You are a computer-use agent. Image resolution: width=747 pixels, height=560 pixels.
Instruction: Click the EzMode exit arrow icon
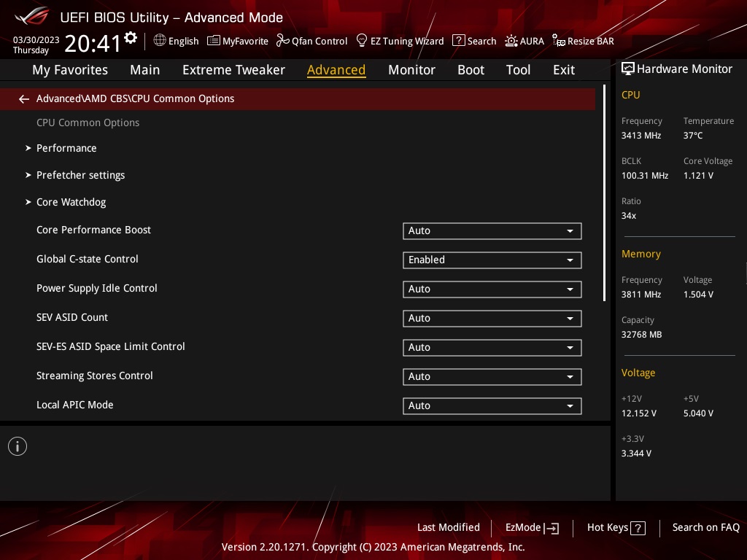(x=551, y=528)
